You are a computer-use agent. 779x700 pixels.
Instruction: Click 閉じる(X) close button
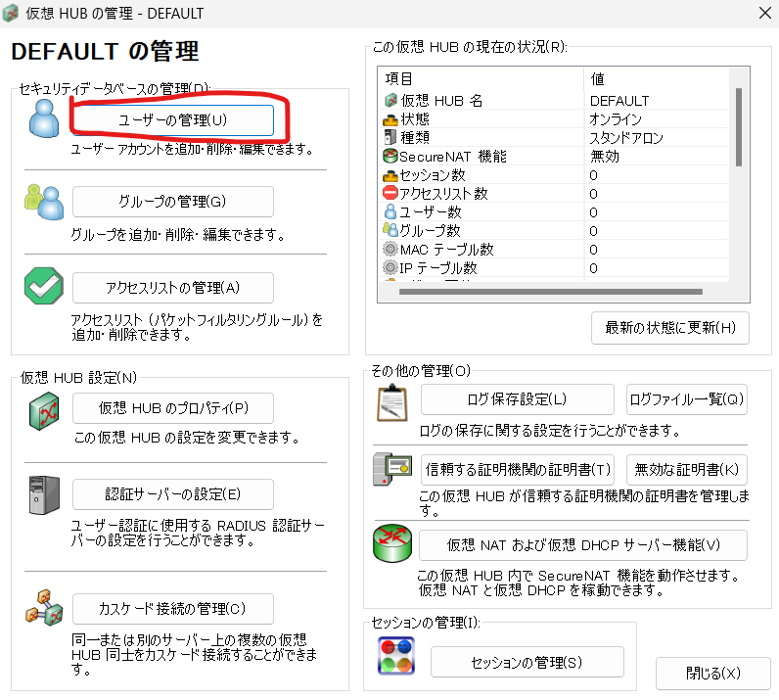click(712, 674)
